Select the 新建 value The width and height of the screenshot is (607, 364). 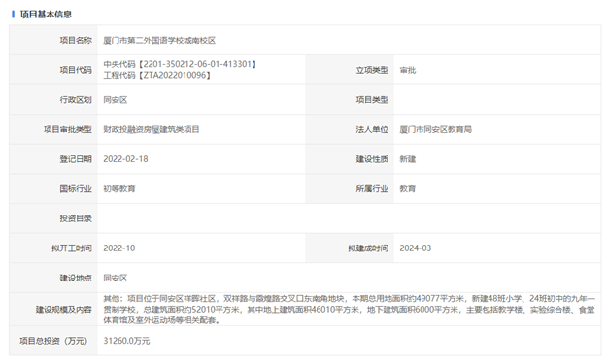pyautogui.click(x=408, y=159)
